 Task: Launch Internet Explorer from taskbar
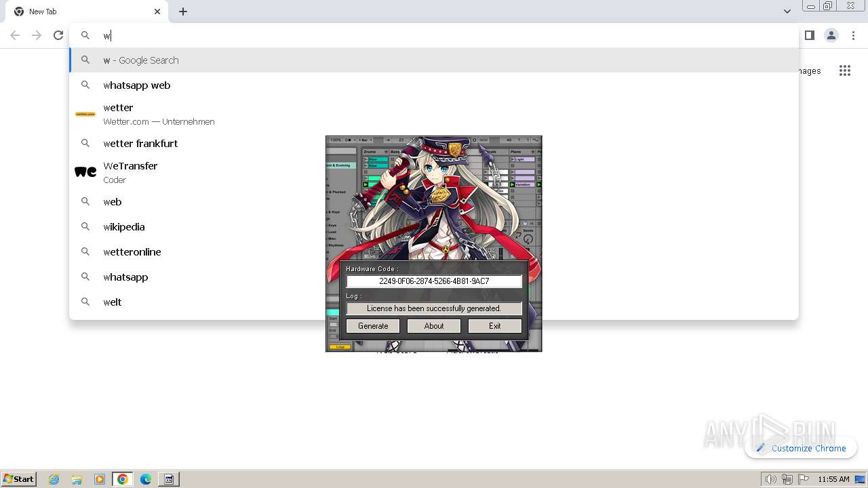54,479
